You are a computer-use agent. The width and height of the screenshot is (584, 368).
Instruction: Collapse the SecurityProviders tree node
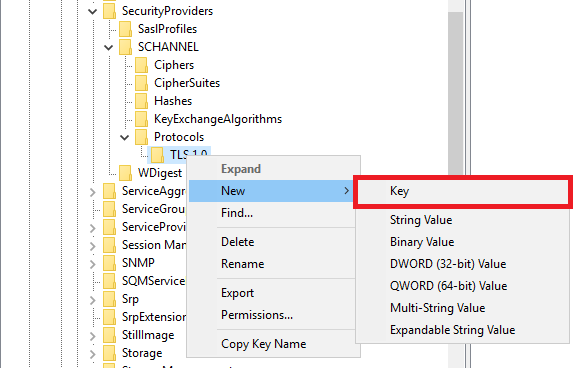[x=92, y=12]
